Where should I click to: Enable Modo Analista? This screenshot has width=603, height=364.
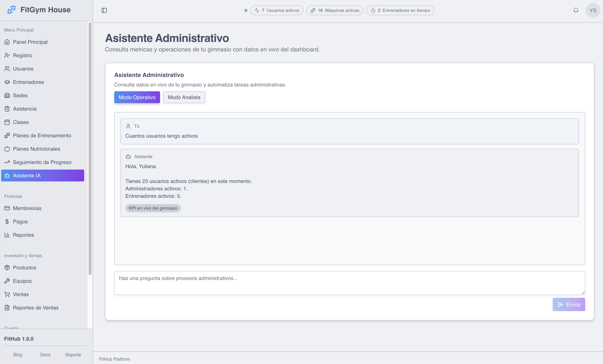[184, 97]
